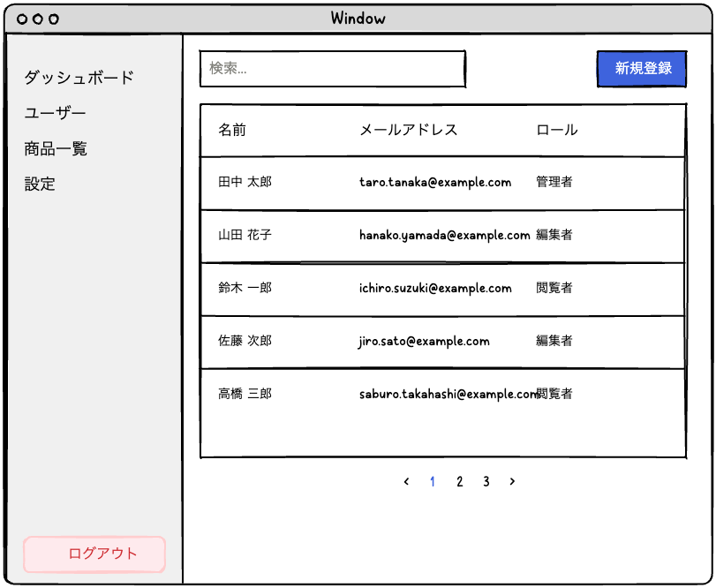Click the 名前 column header
Image resolution: width=716 pixels, height=588 pixels.
[232, 130]
